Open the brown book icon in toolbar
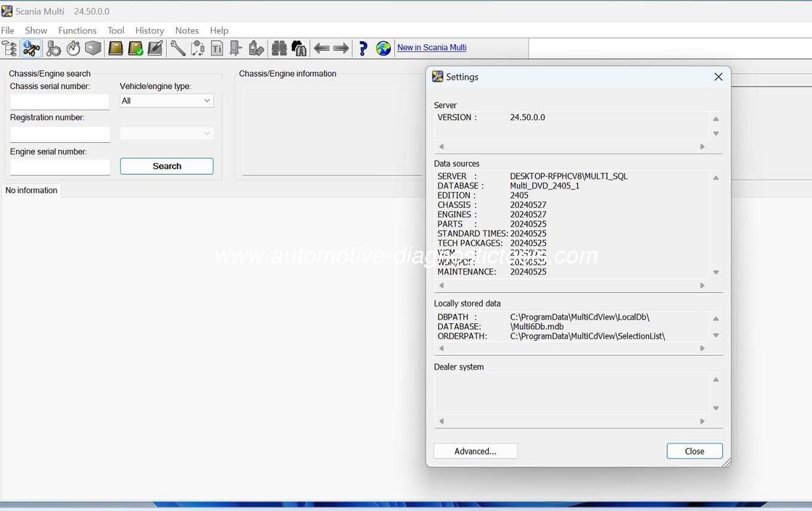The height and width of the screenshot is (511, 812). [115, 49]
